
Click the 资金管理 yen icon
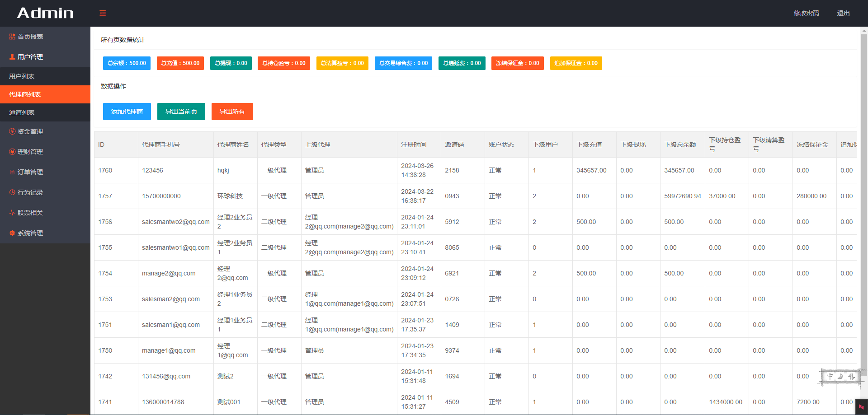[12, 131]
